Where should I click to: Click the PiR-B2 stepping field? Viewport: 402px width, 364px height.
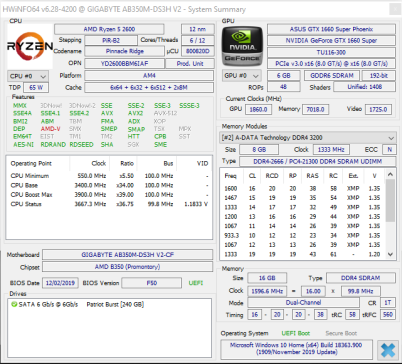click(111, 40)
